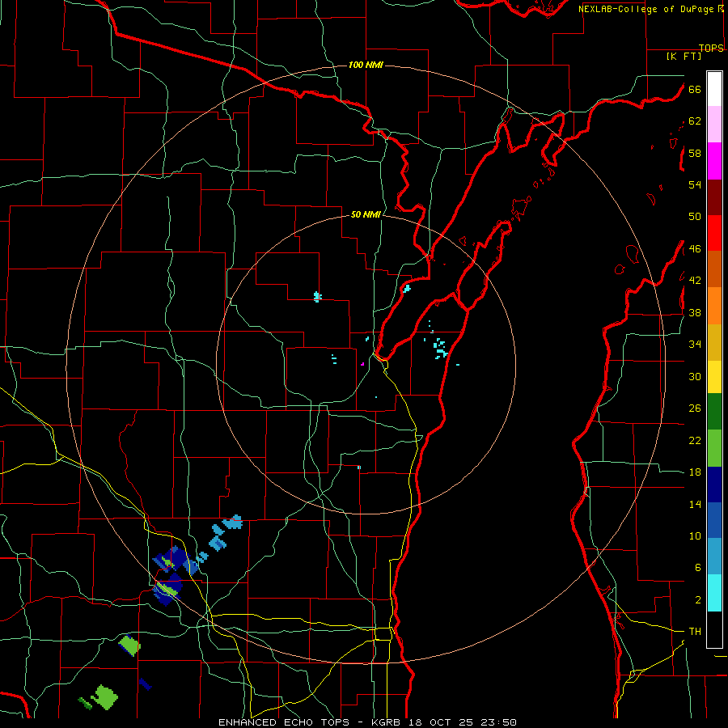
Task: Click the '18' legend value label
Action: (x=695, y=472)
